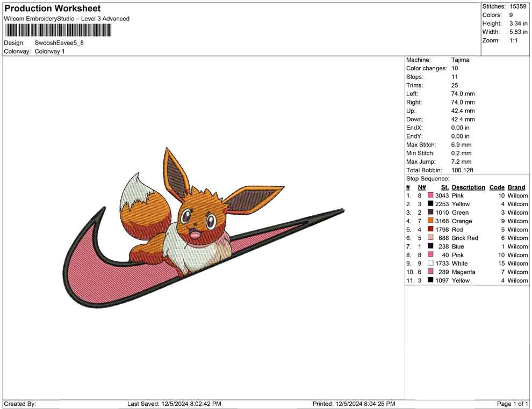Click the Code column header
Screen dimensions: 532x409
[x=497, y=187]
